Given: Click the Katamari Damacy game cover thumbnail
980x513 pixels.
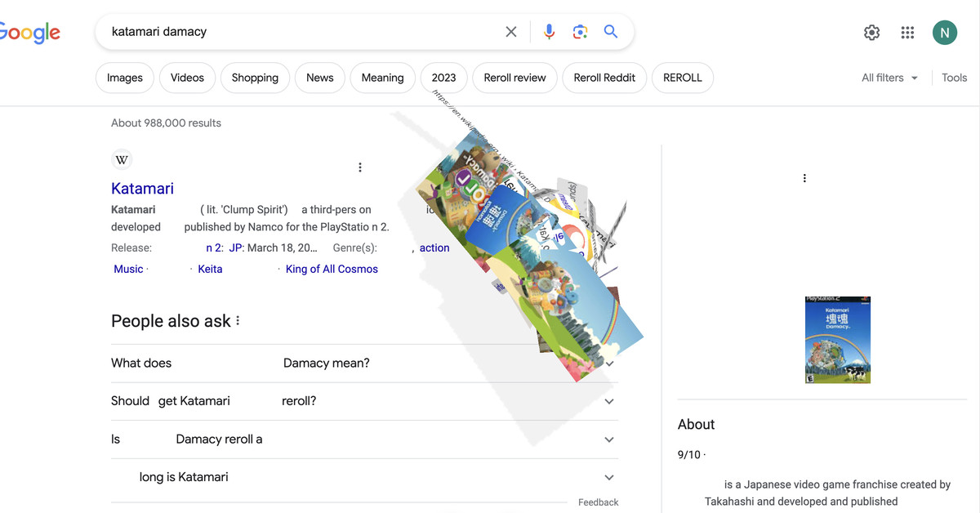Looking at the screenshot, I should 837,340.
